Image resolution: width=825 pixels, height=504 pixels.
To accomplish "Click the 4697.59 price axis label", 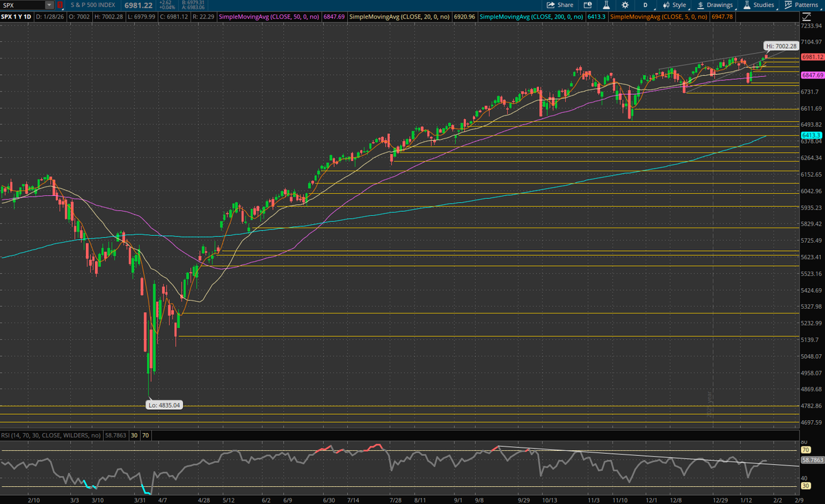I will [811, 422].
